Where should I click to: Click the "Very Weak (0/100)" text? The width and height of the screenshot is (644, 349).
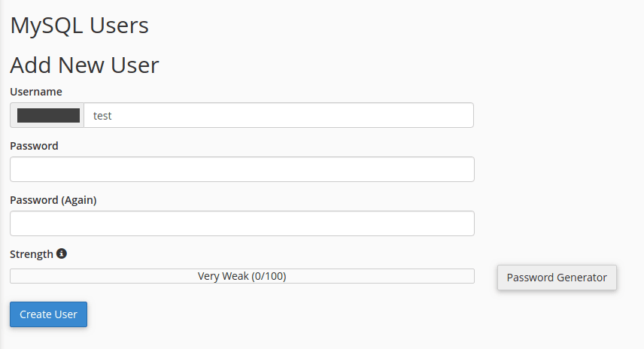(241, 276)
